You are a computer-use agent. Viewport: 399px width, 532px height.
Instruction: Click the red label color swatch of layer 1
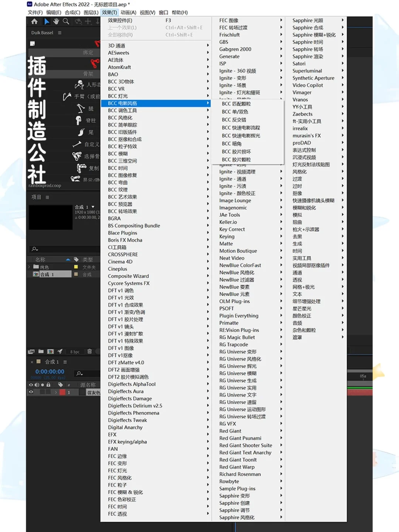pyautogui.click(x=62, y=392)
